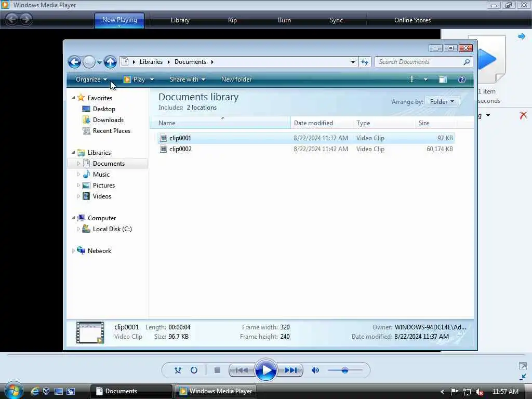Expand the Music library node
Viewport: 532px width, 399px height.
point(78,175)
